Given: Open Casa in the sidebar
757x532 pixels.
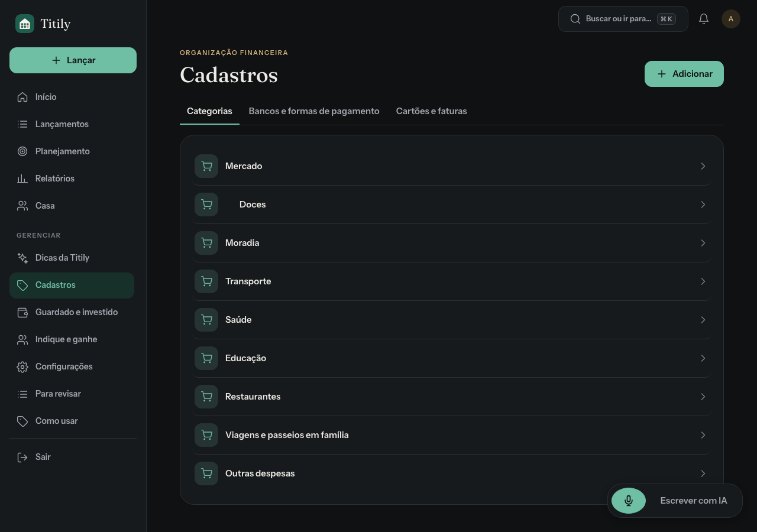Looking at the screenshot, I should tap(72, 206).
